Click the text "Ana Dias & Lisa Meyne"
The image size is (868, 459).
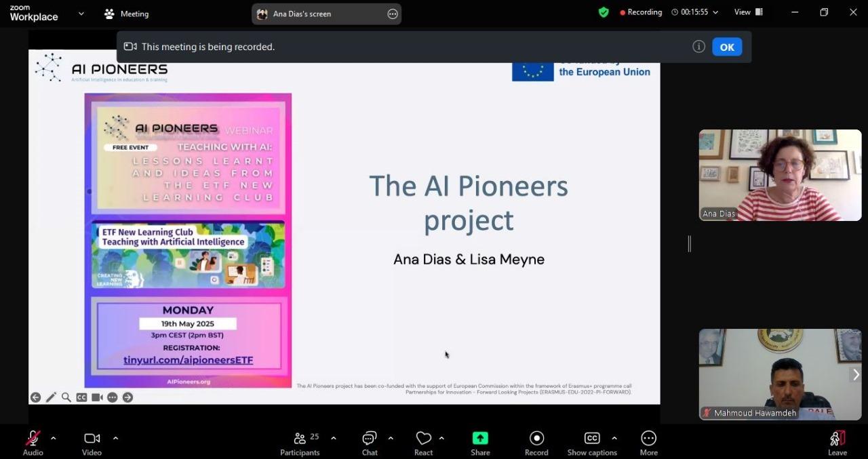[x=469, y=259]
